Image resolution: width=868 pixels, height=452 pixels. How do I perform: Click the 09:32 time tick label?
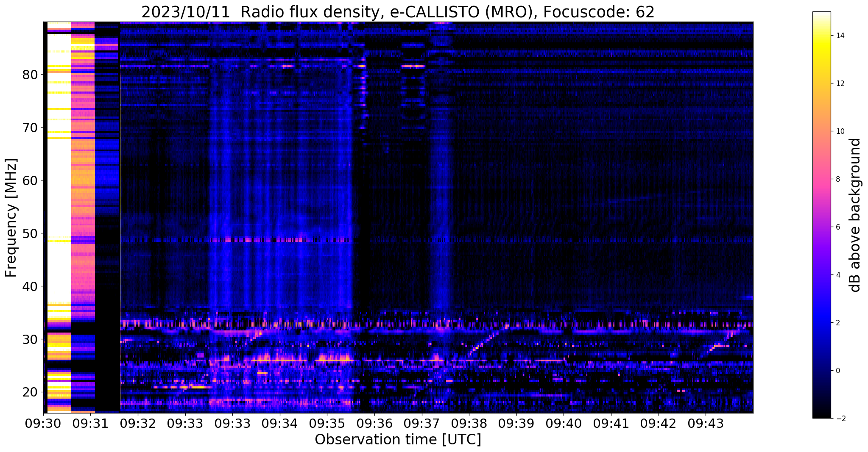[138, 424]
